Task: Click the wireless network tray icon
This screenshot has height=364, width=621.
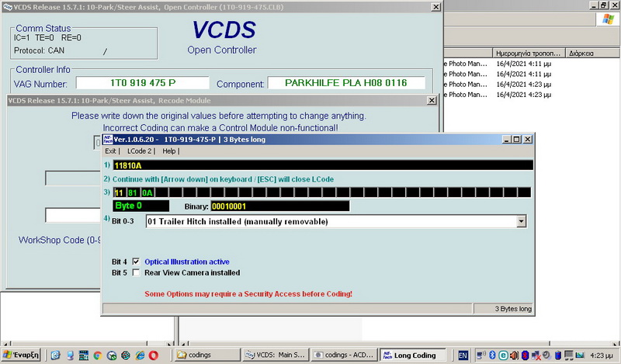Action: pyautogui.click(x=481, y=355)
